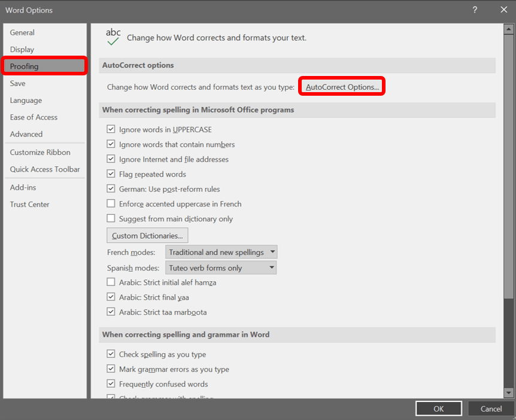The width and height of the screenshot is (516, 420).
Task: Uncheck Ignore words in UPPERCASE
Action: (x=111, y=129)
